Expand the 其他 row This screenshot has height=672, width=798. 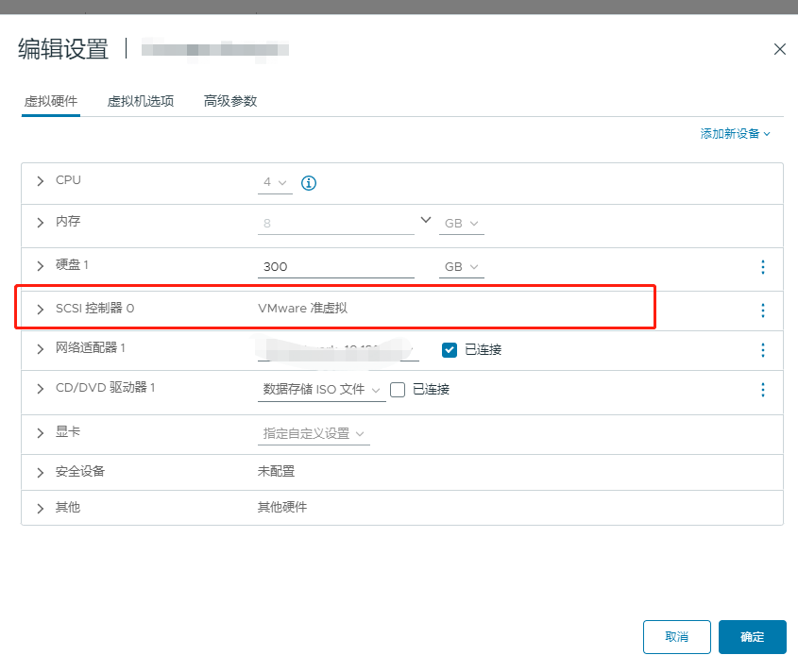click(x=41, y=508)
